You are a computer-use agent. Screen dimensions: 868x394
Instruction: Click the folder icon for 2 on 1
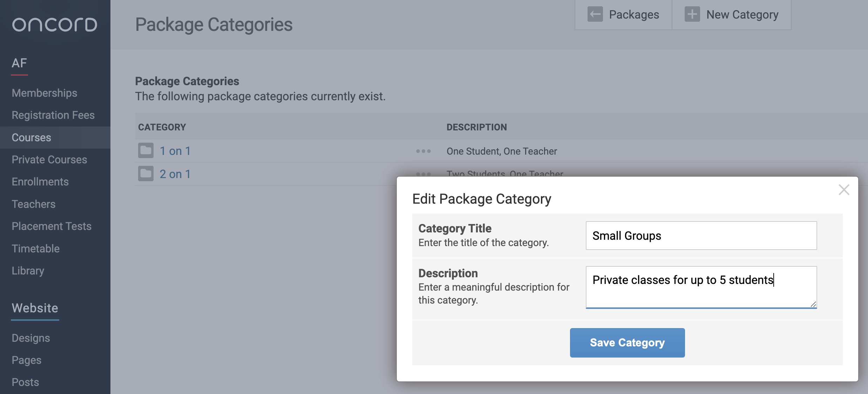pos(146,174)
